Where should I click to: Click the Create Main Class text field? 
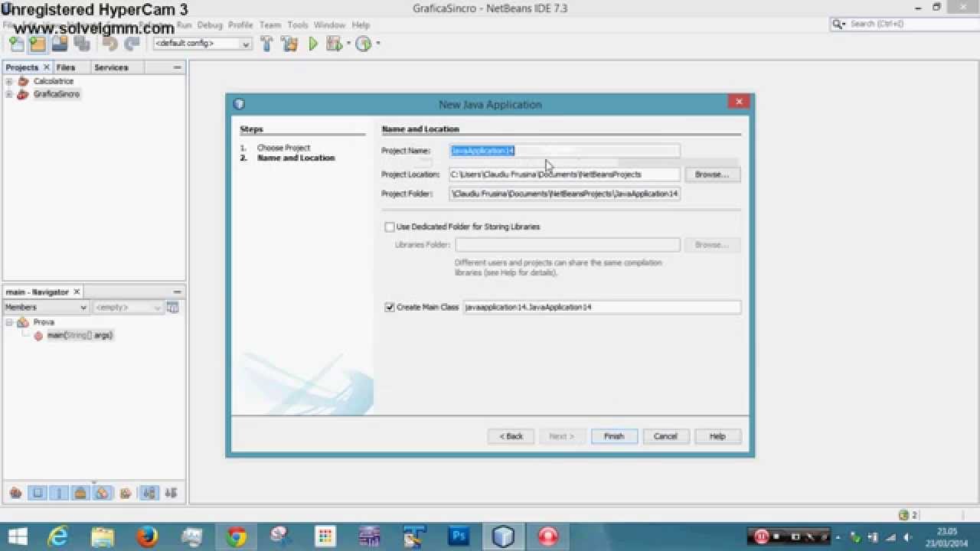point(602,307)
